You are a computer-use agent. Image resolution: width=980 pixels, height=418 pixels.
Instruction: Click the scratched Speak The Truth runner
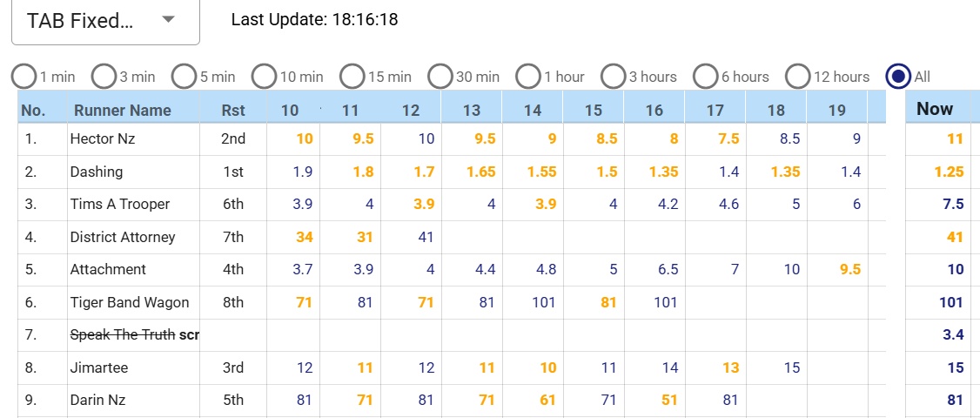tap(123, 335)
